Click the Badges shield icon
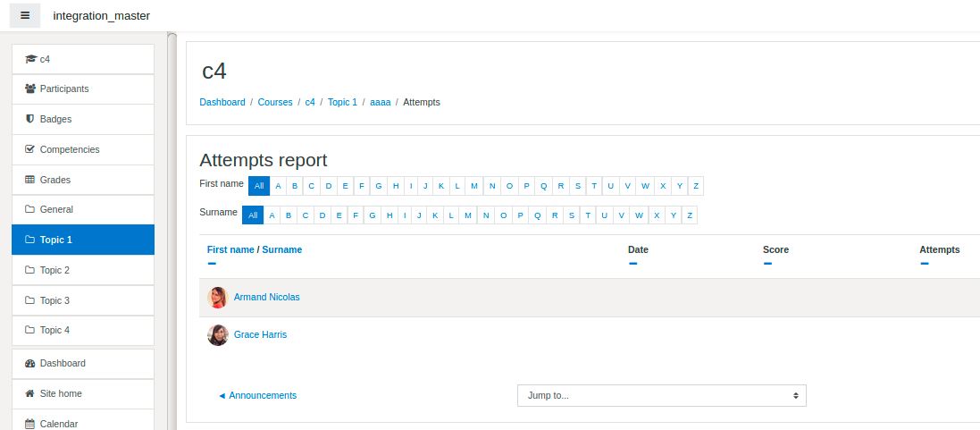This screenshot has width=980, height=430. point(30,119)
